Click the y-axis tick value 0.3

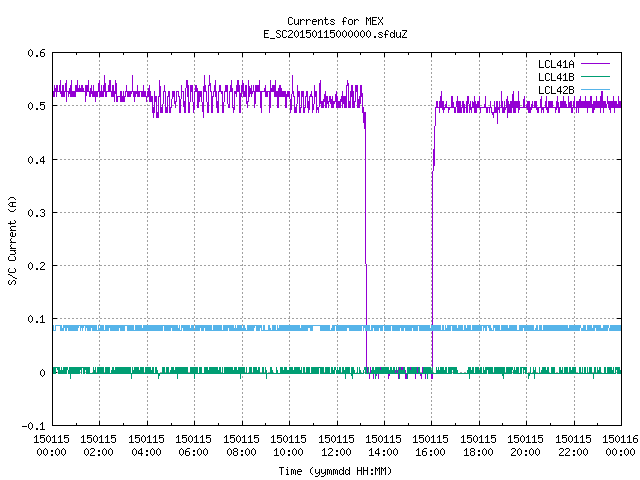(36, 213)
